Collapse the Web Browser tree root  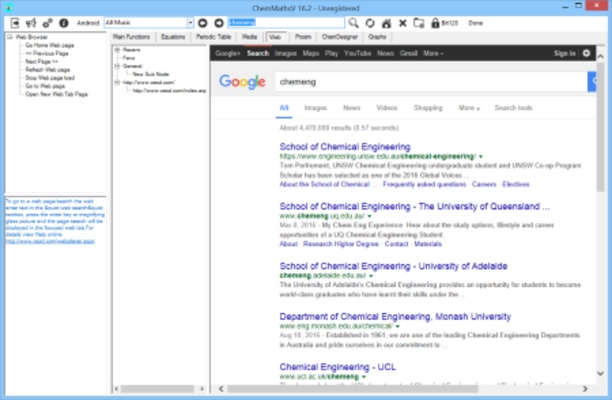point(10,37)
